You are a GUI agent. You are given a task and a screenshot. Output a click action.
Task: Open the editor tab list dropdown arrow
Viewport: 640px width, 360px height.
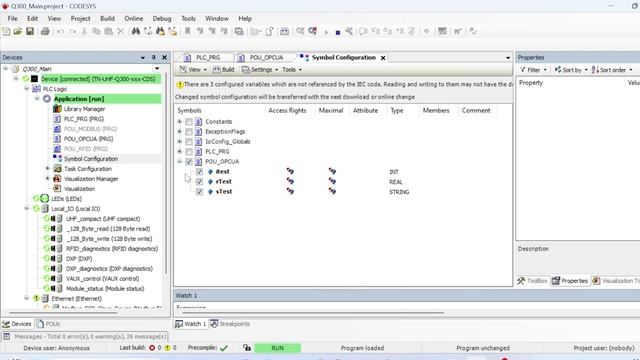point(508,58)
